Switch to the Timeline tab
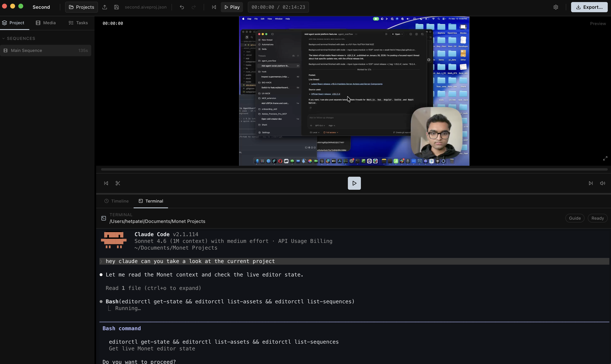 pyautogui.click(x=116, y=201)
